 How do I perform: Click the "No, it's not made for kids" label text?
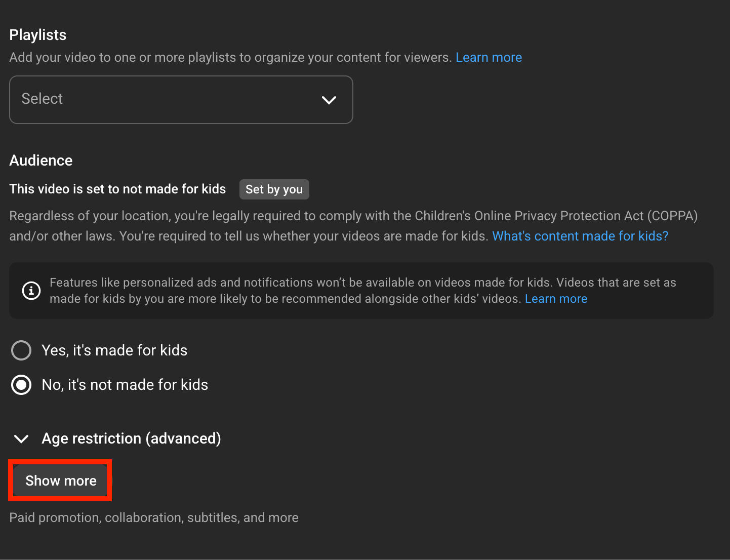point(125,385)
